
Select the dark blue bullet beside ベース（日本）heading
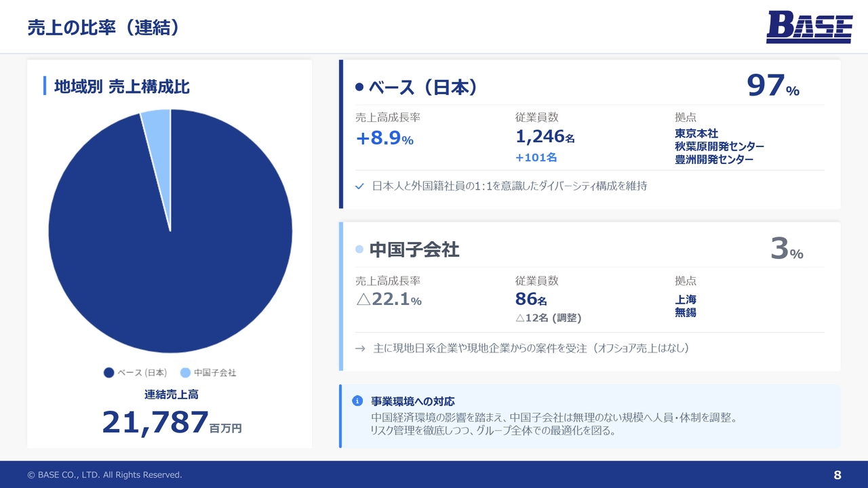coord(359,87)
